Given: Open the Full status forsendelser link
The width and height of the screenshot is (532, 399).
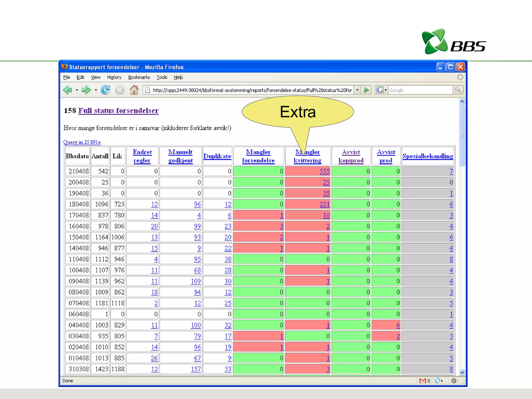Looking at the screenshot, I should tap(118, 111).
